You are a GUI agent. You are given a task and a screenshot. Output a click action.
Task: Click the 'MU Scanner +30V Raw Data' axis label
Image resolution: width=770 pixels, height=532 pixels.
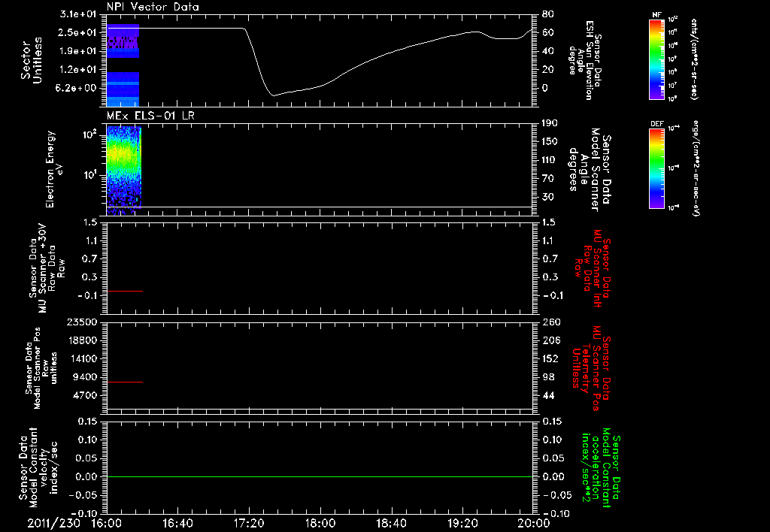click(47, 268)
